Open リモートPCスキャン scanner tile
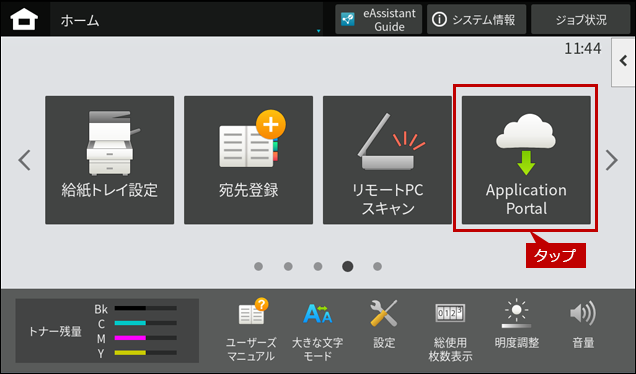The image size is (636, 374). [387, 160]
